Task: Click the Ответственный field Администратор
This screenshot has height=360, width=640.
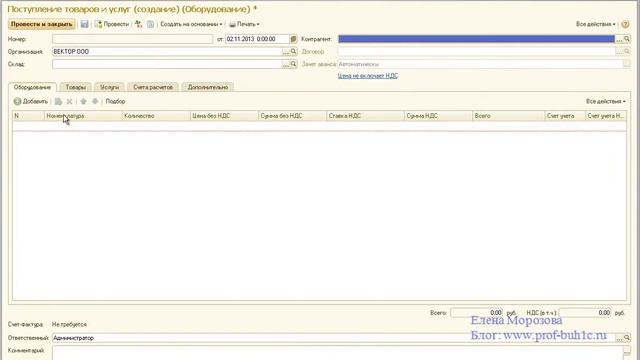Action: (x=333, y=338)
